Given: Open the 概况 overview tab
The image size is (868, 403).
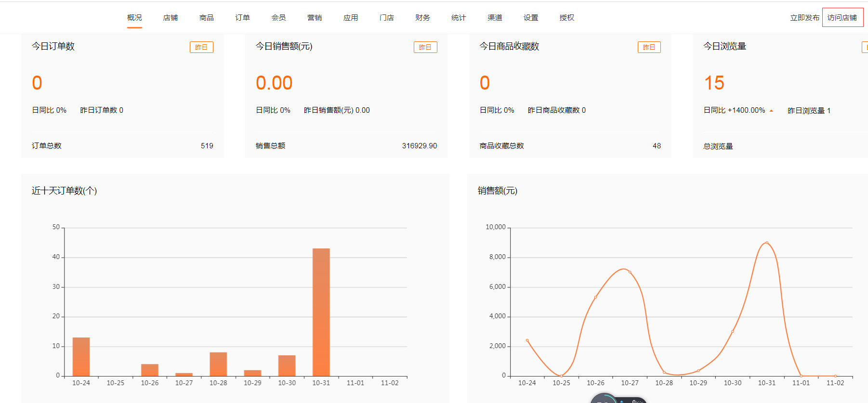Looking at the screenshot, I should 134,18.
